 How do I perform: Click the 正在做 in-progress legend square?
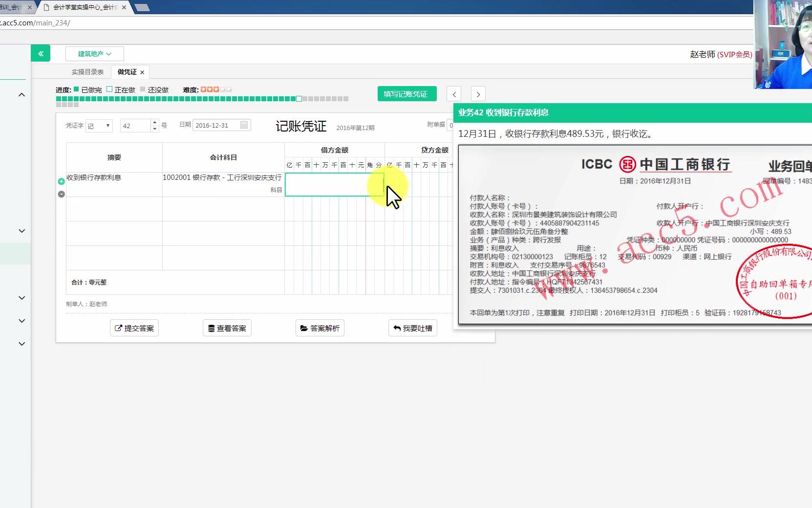click(110, 89)
